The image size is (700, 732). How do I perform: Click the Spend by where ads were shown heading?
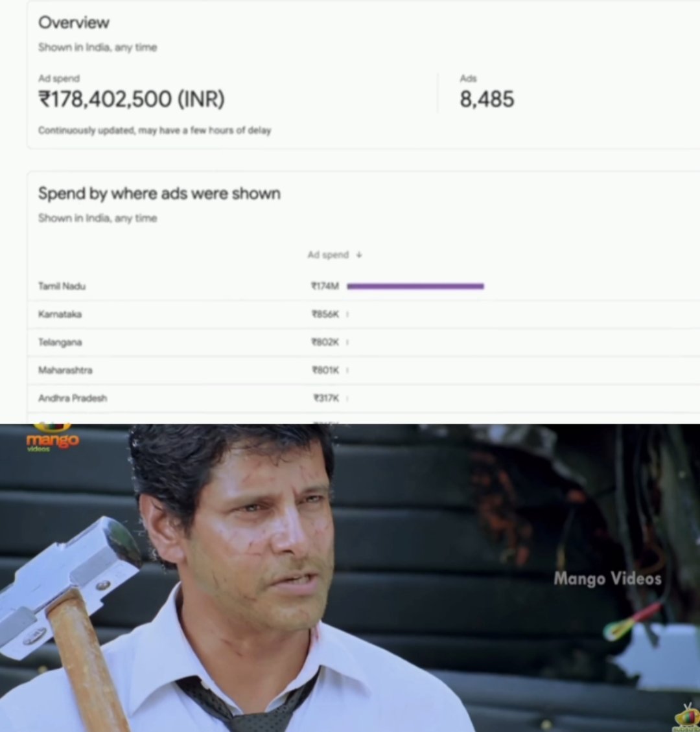[x=159, y=193]
